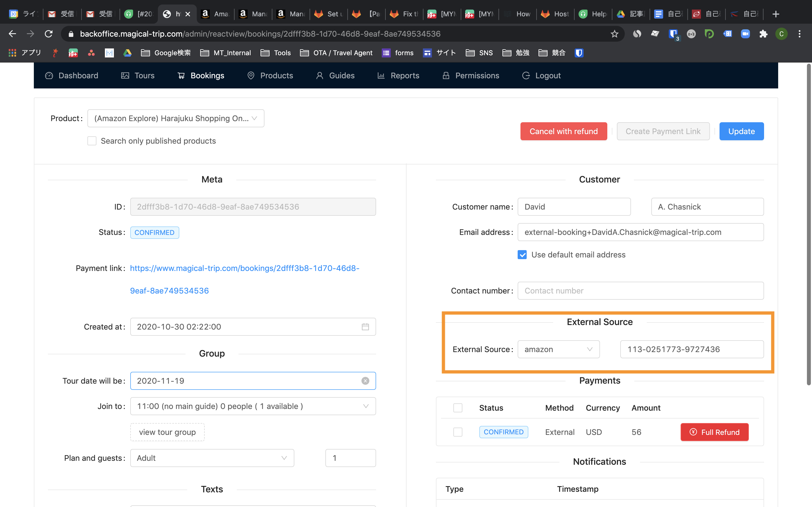Clear the tour date with the X icon
The height and width of the screenshot is (507, 812).
pyautogui.click(x=365, y=381)
